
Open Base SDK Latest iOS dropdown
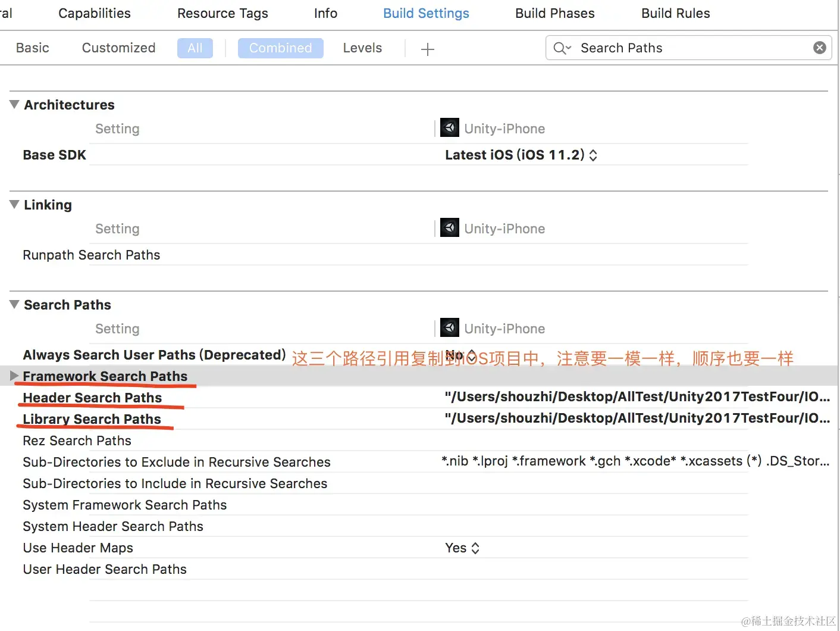coord(521,155)
